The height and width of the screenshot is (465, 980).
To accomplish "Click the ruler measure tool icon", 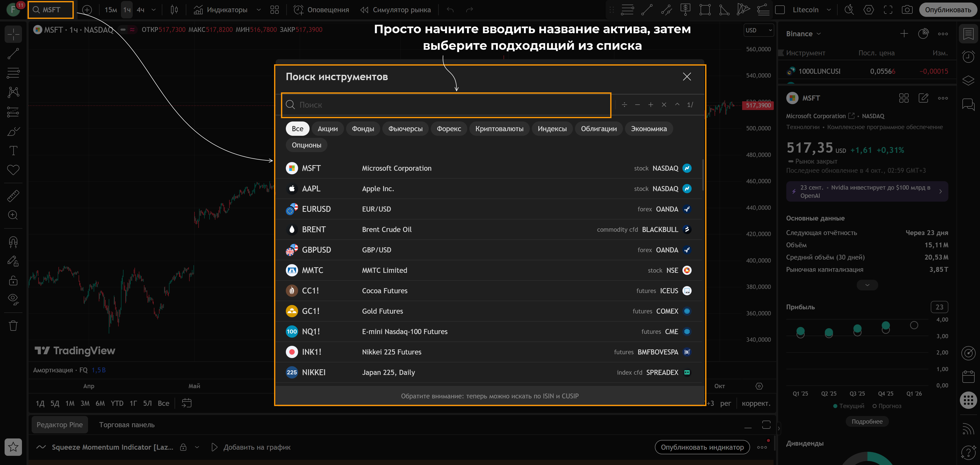I will pos(13,196).
